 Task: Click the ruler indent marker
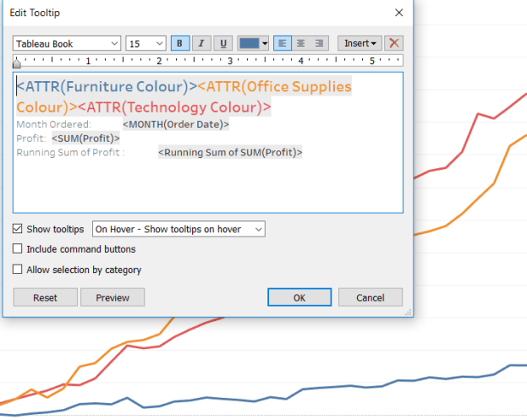[16, 63]
